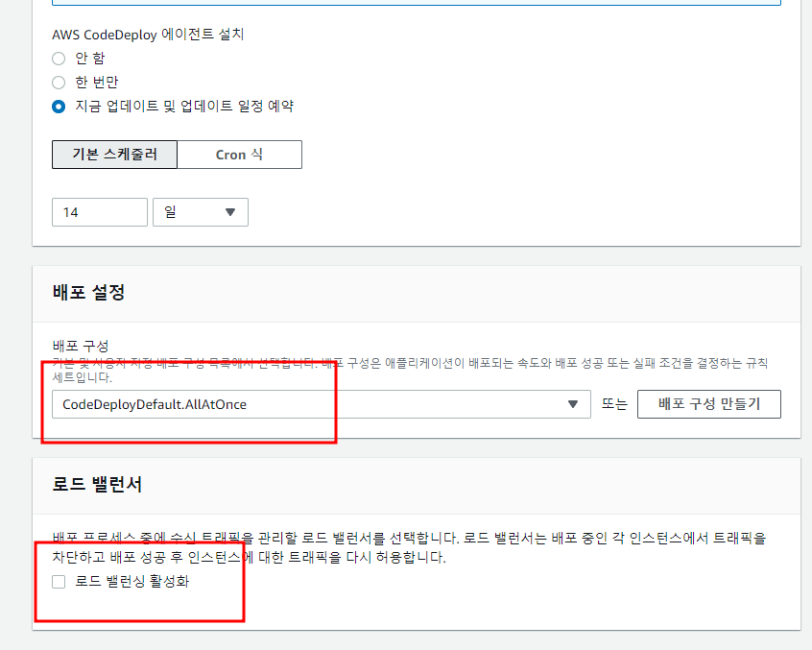Switch to the '기본 스케줄러' tab

pyautogui.click(x=114, y=155)
